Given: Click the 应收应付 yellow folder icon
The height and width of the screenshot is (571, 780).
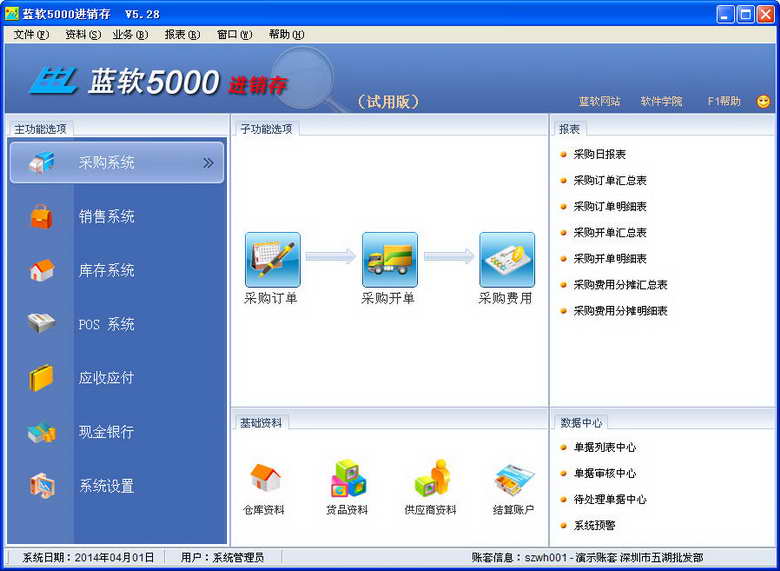Looking at the screenshot, I should [41, 378].
